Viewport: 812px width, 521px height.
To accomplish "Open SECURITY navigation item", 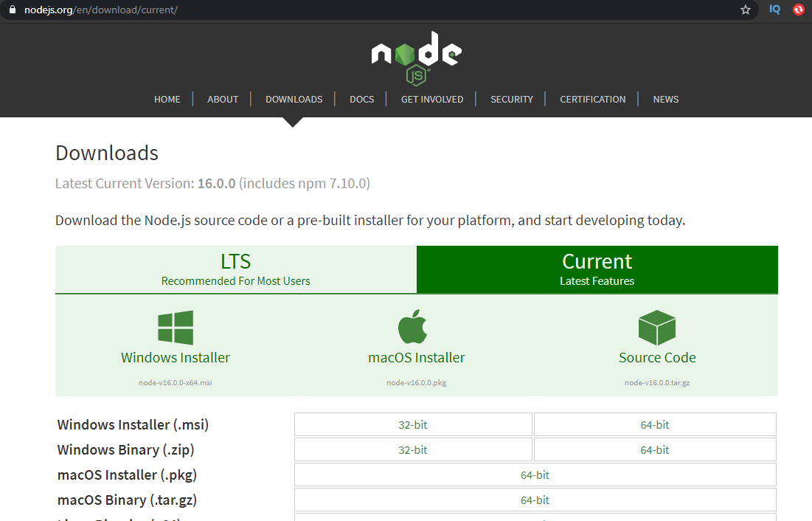I will point(512,99).
